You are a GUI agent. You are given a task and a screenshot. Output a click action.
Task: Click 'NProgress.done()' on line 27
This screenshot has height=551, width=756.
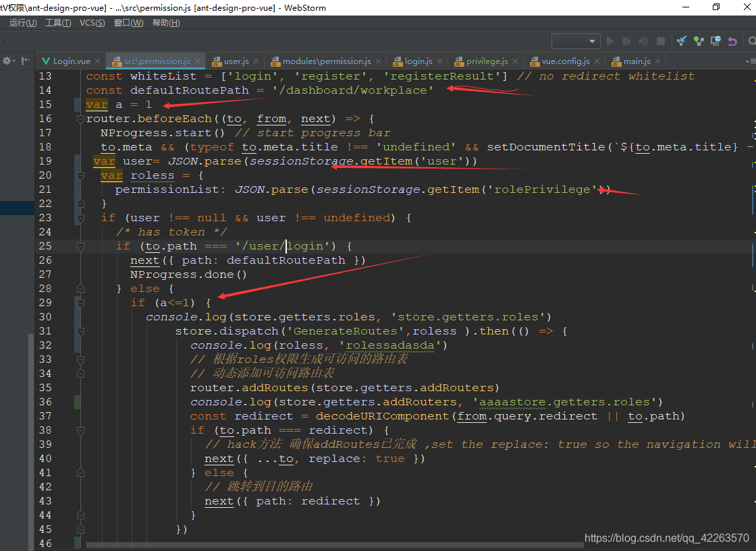[x=188, y=274]
